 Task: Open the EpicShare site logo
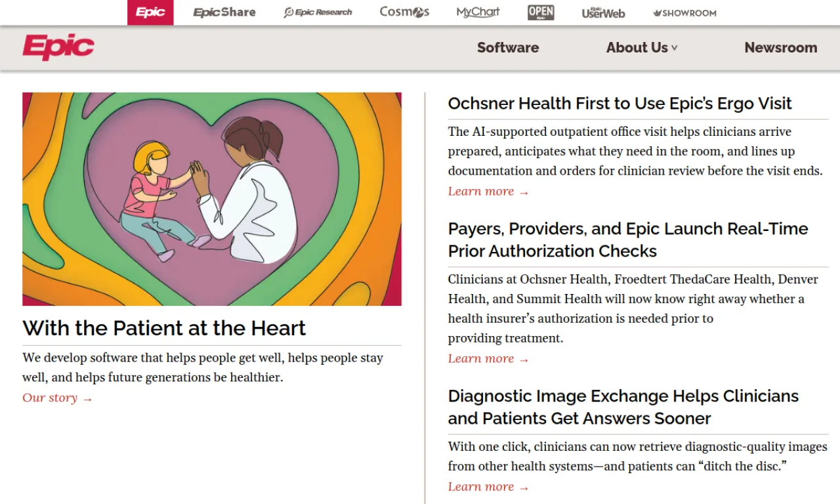pos(224,12)
